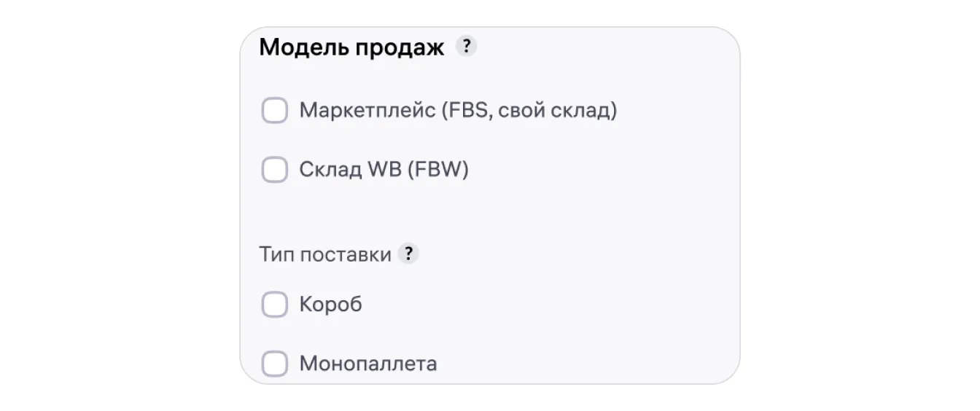Click the Короб label text
The image size is (980, 411).
pos(330,305)
